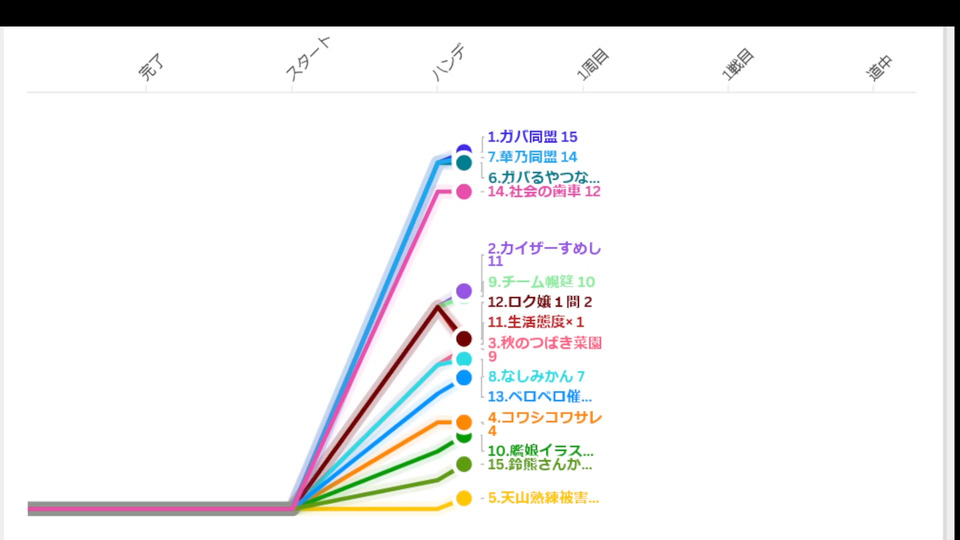Select the 1戦目 axis label
The width and height of the screenshot is (960, 540).
(x=738, y=64)
